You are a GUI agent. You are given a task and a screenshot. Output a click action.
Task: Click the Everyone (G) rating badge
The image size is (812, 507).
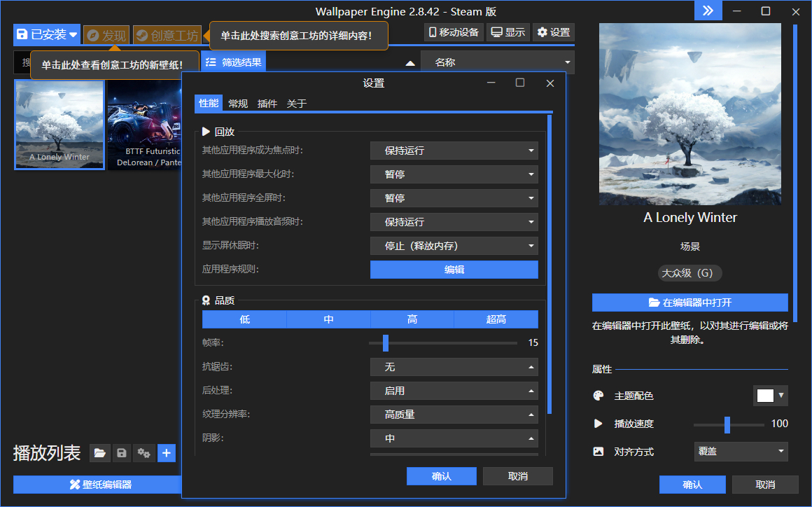click(689, 273)
